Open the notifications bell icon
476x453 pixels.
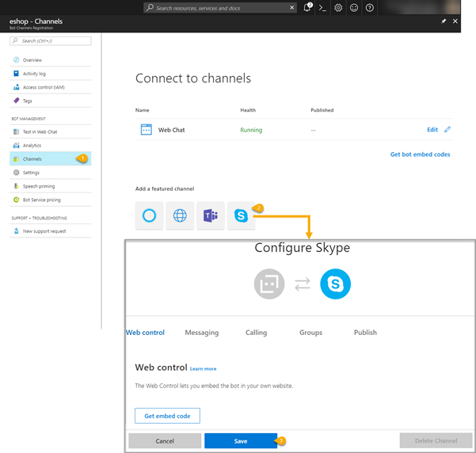pos(307,8)
